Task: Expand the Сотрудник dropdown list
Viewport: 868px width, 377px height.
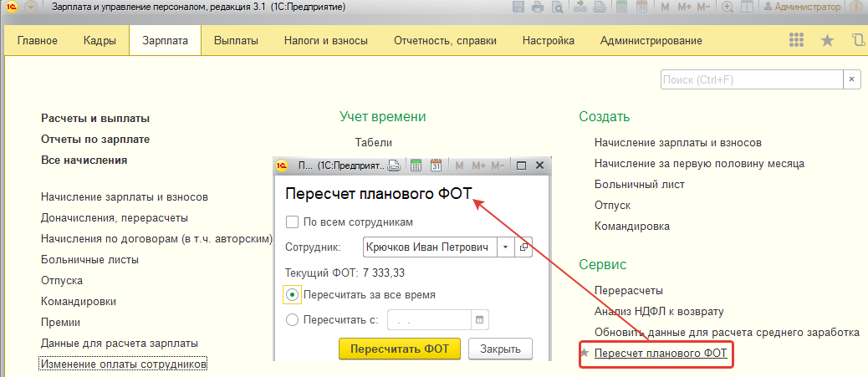Action: pyautogui.click(x=505, y=247)
